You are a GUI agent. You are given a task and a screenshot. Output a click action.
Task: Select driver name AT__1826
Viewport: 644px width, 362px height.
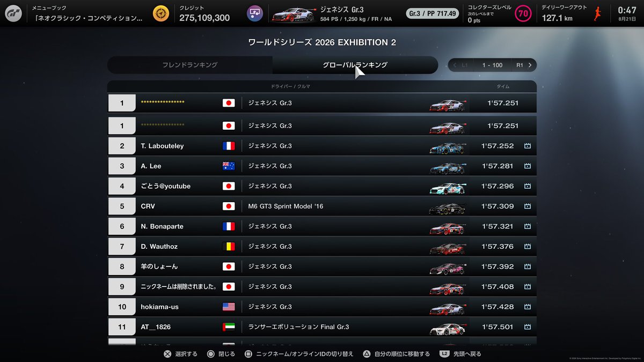pyautogui.click(x=156, y=327)
